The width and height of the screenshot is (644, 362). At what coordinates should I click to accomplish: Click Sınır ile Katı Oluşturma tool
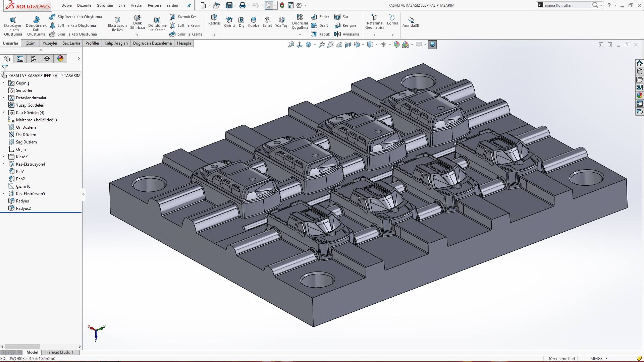coord(73,34)
